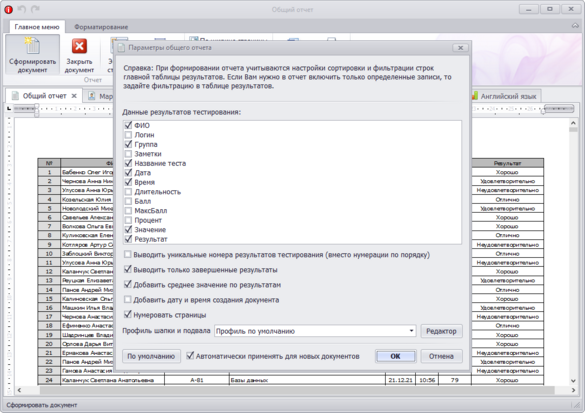Click the red Закрыть документ icon
This screenshot has height=413, width=585.
79,47
